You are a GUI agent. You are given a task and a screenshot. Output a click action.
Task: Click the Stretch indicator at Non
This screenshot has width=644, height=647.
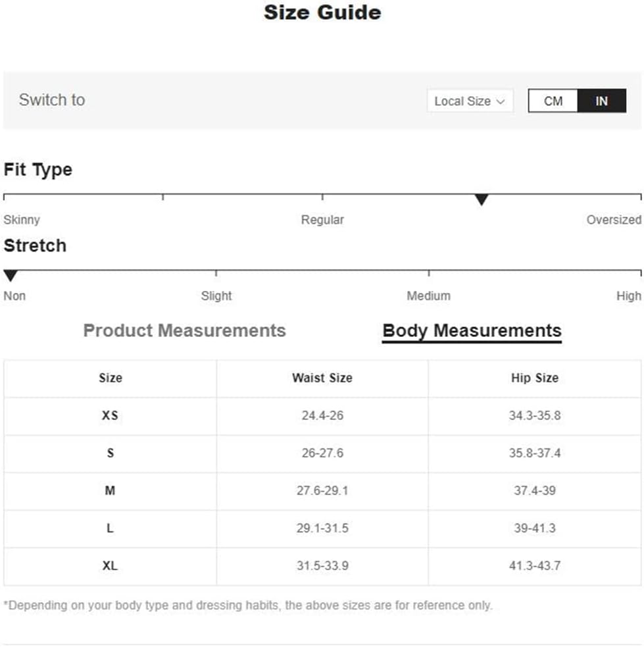[x=11, y=276]
